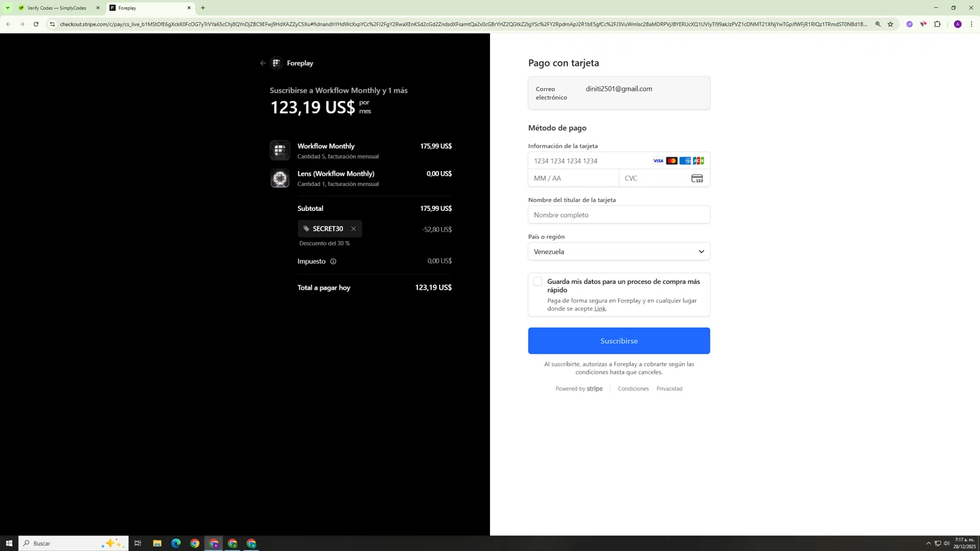Close the Foreplay browser tab
Viewport: 980px width, 551px height.
pyautogui.click(x=189, y=8)
